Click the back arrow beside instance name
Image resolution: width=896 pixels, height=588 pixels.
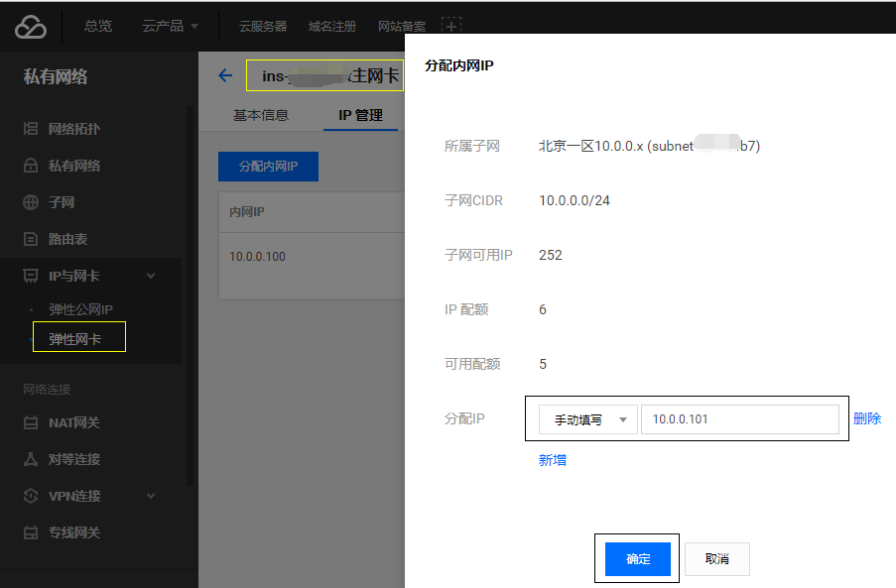[225, 75]
